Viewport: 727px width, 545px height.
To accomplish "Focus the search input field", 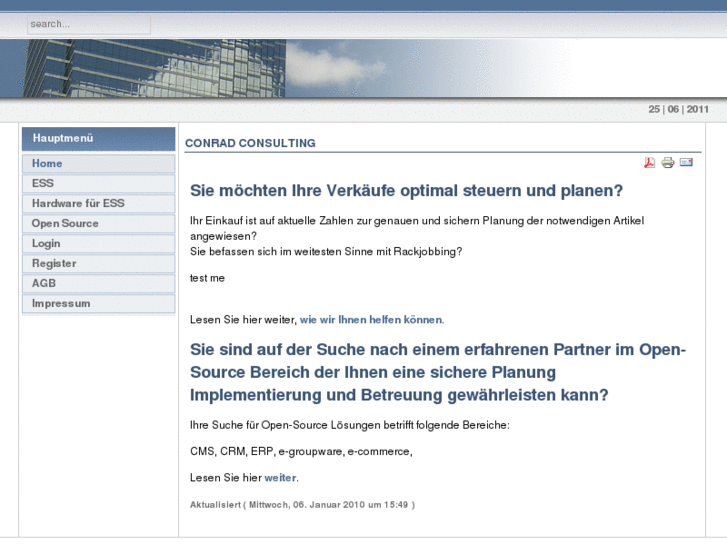I will click(x=89, y=24).
